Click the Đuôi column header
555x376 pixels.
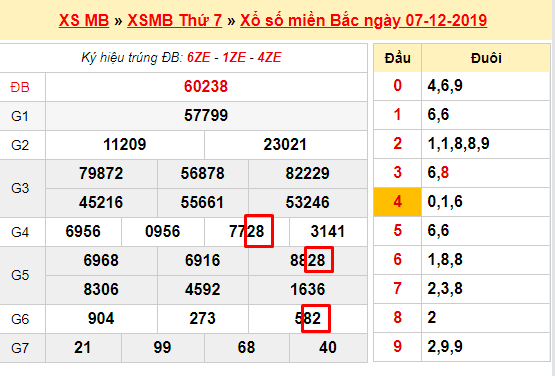coord(486,58)
